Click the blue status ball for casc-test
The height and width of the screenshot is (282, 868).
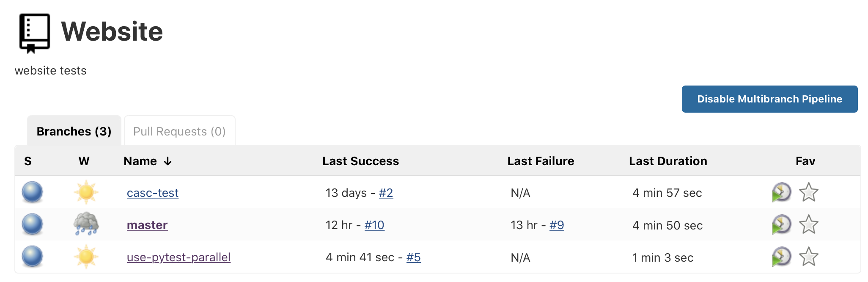tap(33, 192)
